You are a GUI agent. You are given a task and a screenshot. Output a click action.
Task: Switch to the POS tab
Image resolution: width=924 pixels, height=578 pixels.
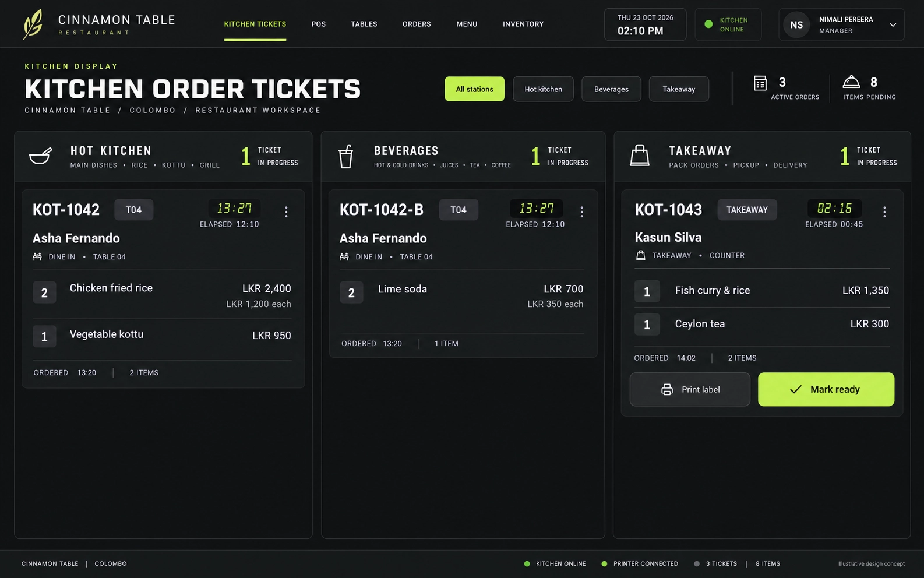point(319,24)
